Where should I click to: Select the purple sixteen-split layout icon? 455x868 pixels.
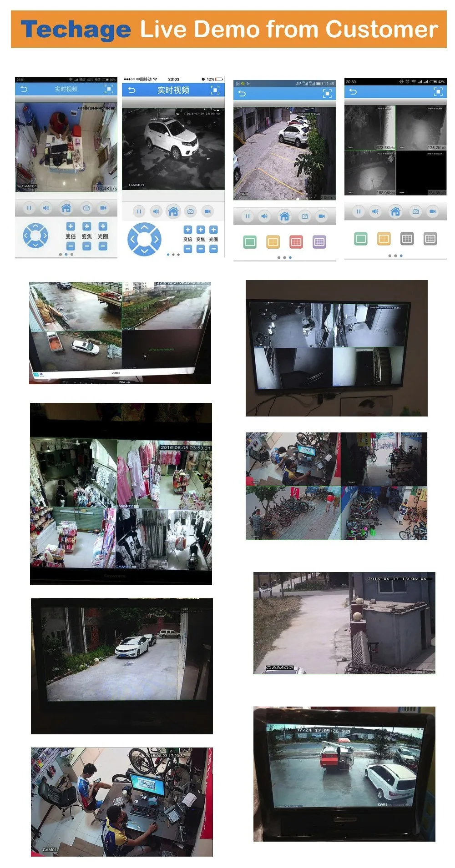(319, 242)
